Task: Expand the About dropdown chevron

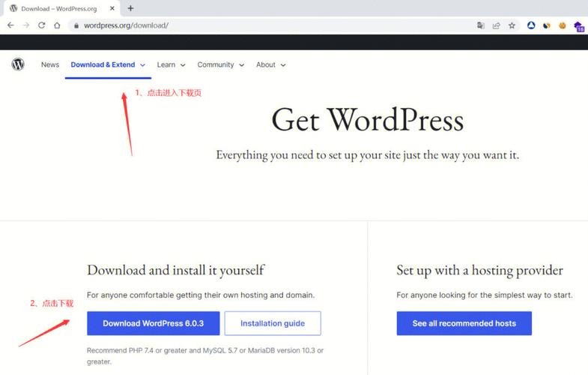Action: click(x=283, y=65)
